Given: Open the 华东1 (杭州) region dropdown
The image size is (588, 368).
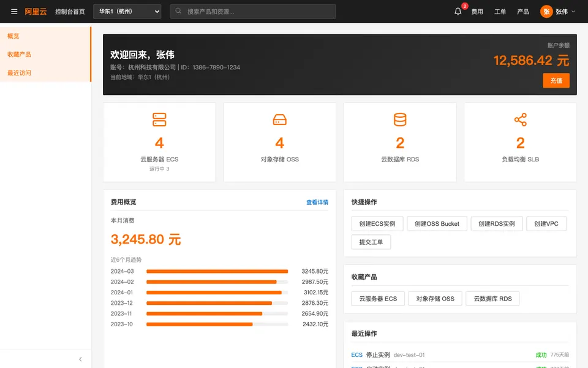Looking at the screenshot, I should (x=127, y=12).
